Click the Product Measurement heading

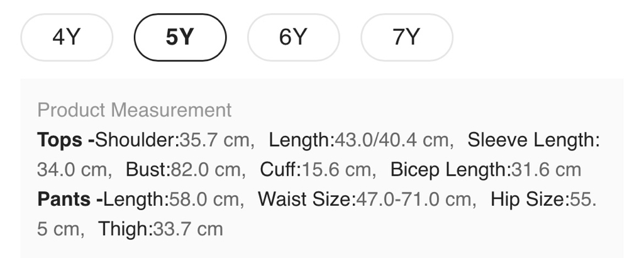coord(135,110)
